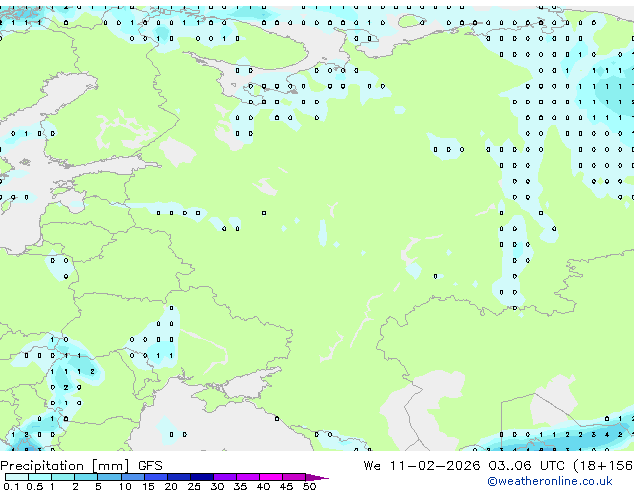Pick the 15–20 mm legend color swatch
This screenshot has height=490, width=634.
[156, 477]
